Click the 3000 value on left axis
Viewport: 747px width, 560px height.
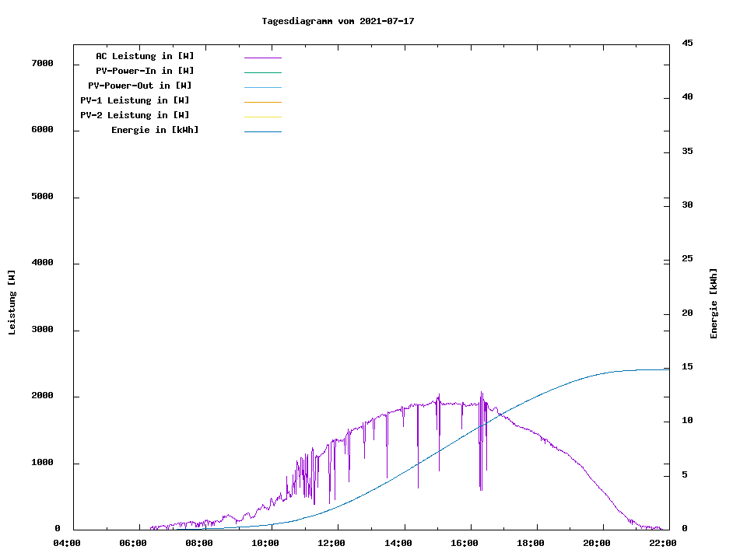point(41,330)
